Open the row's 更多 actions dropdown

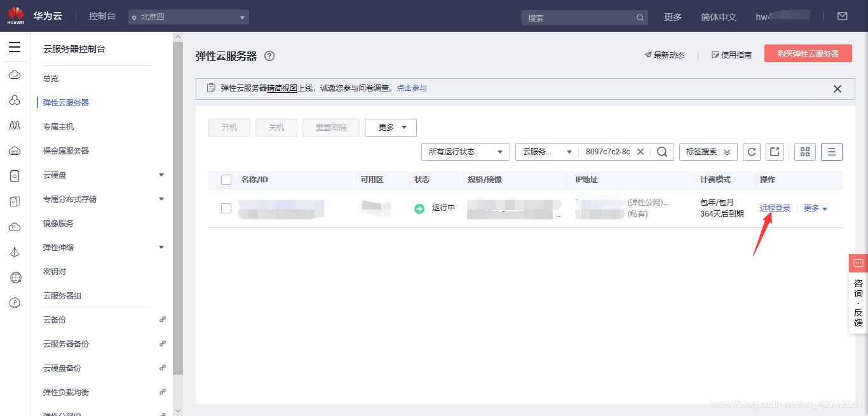pos(815,208)
